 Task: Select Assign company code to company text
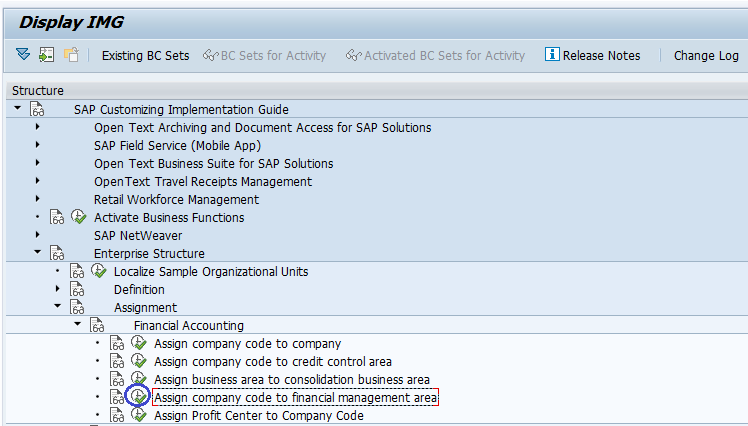tap(248, 343)
